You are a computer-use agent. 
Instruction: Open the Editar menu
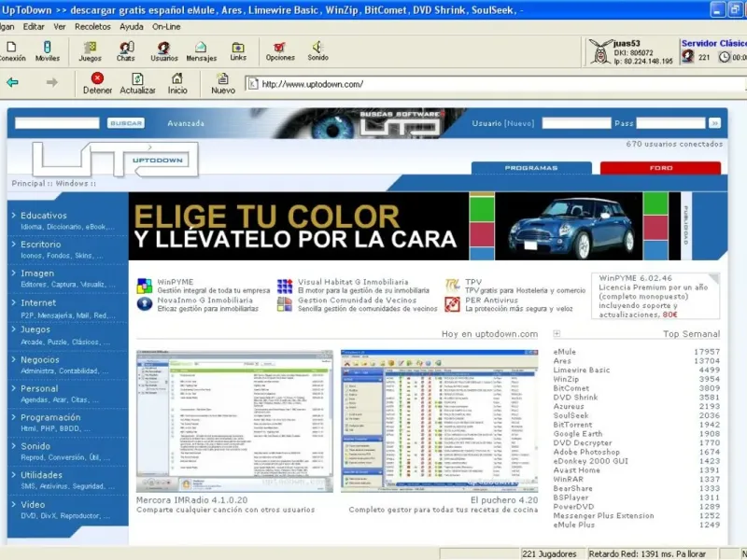click(x=34, y=27)
